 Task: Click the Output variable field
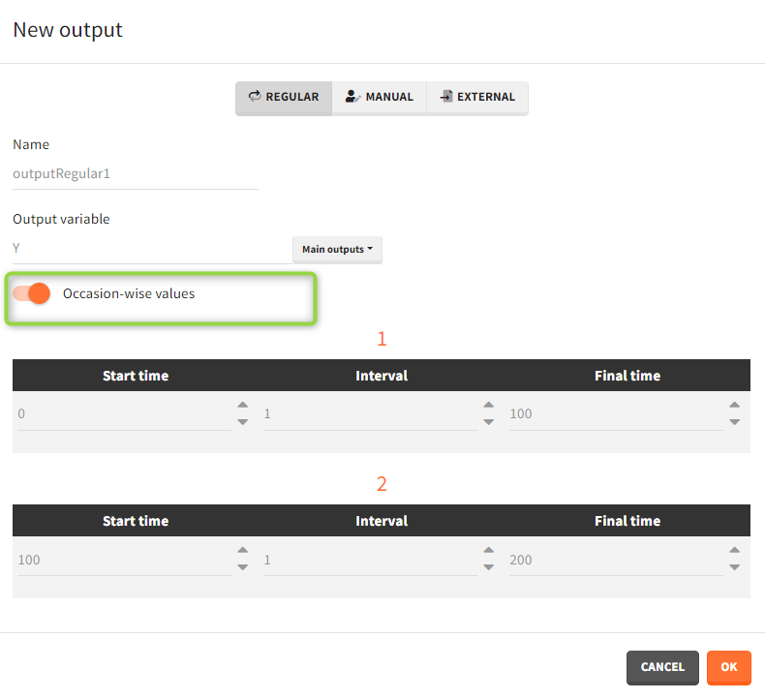tap(150, 249)
